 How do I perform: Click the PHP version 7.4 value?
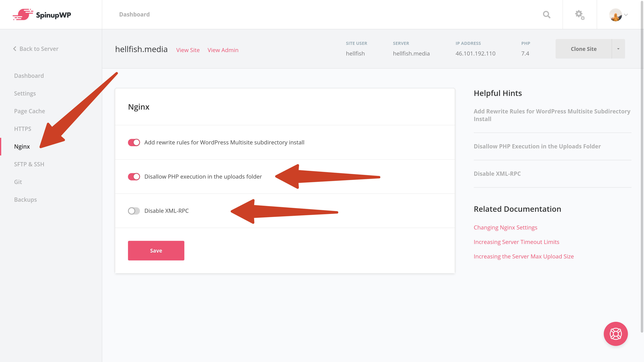coord(525,53)
